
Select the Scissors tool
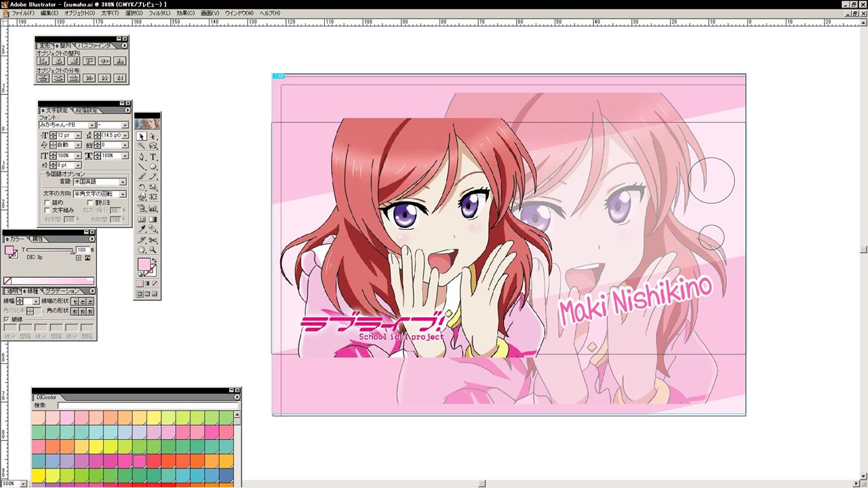(x=153, y=240)
